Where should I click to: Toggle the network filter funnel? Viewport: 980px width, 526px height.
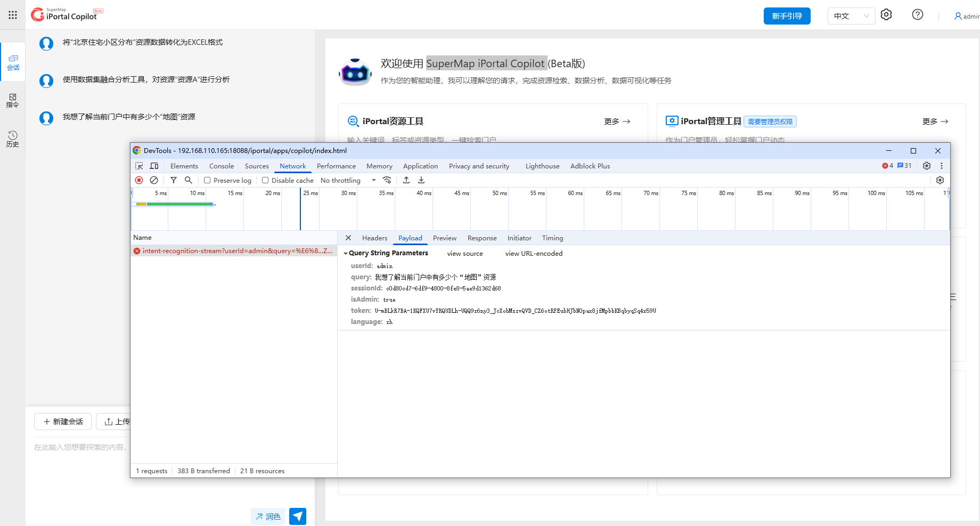pos(173,180)
